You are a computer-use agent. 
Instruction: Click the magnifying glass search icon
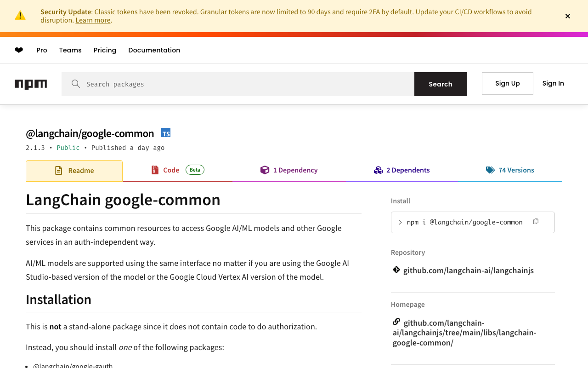pos(76,84)
